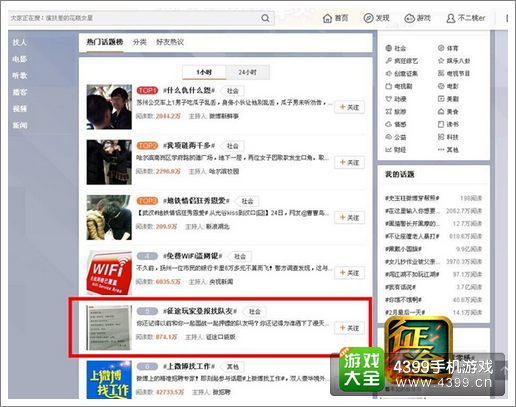Open the 不二桃er profile link
Viewport: 516px width, 407px height.
click(471, 18)
